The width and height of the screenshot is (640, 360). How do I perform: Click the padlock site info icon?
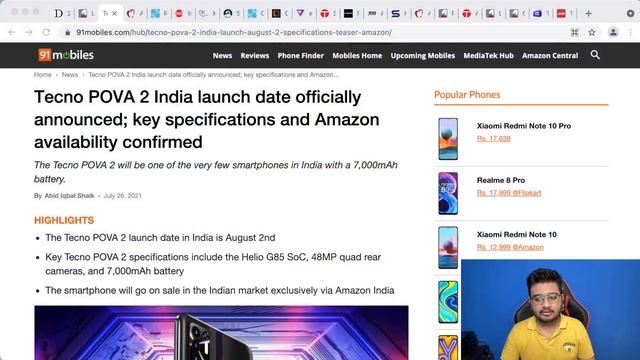(68, 32)
